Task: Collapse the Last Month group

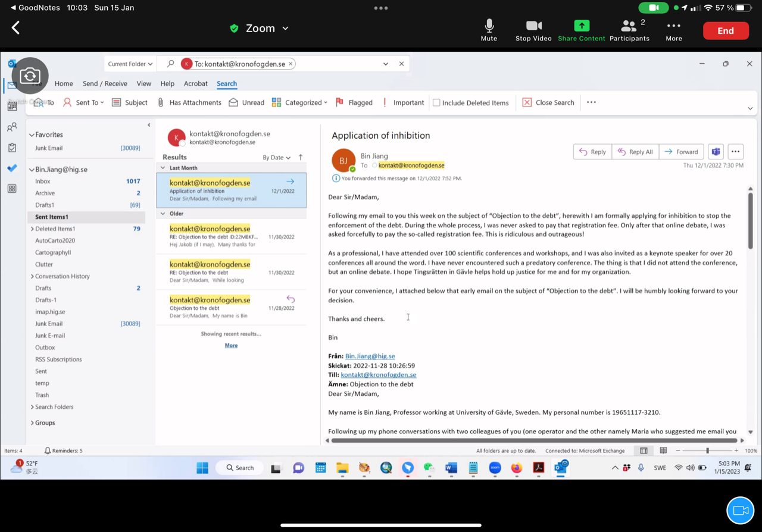Action: click(163, 168)
